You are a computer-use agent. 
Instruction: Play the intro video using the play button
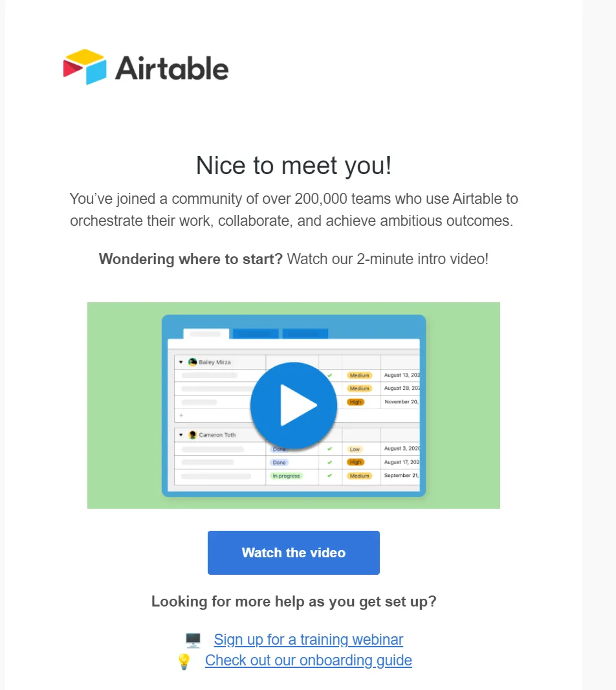tap(293, 406)
